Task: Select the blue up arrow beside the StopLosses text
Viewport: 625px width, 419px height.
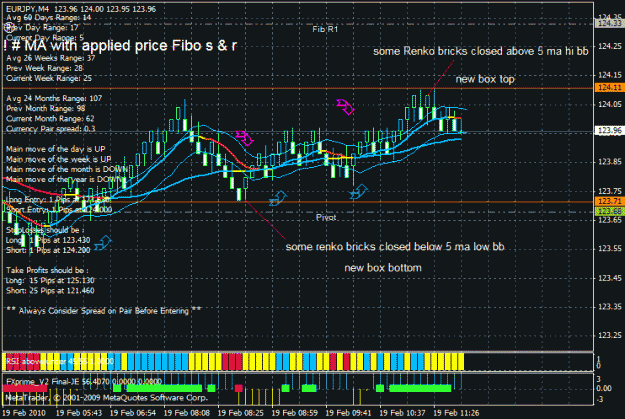Action: [x=103, y=242]
